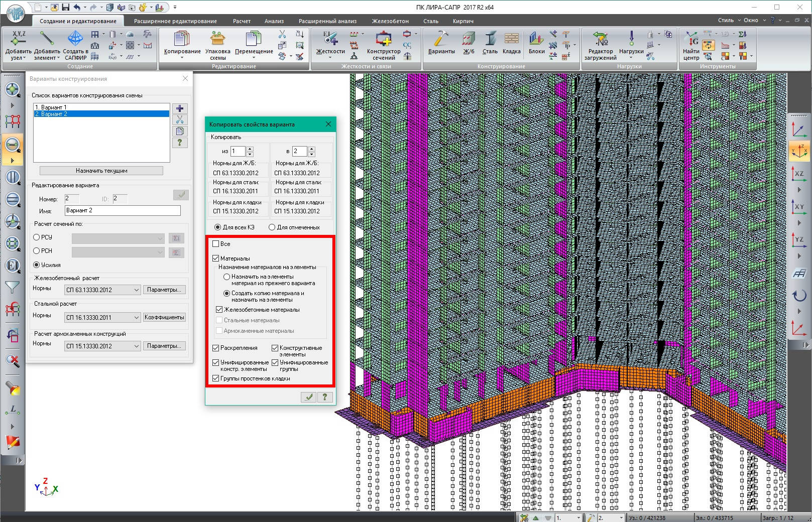Open the Copy (Копирование) tool
This screenshot has width=812, height=522.
coord(182,39)
